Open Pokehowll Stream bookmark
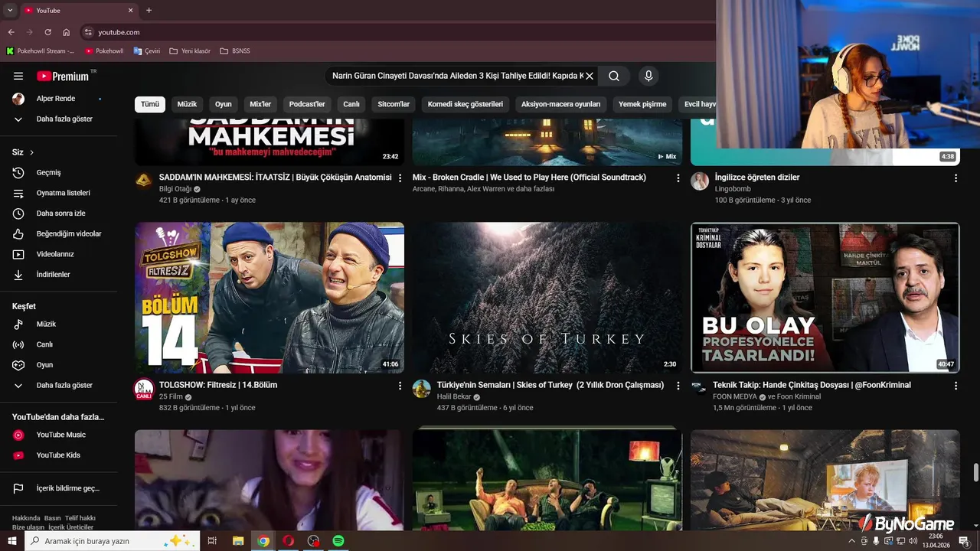Image resolution: width=980 pixels, height=551 pixels. (x=41, y=51)
